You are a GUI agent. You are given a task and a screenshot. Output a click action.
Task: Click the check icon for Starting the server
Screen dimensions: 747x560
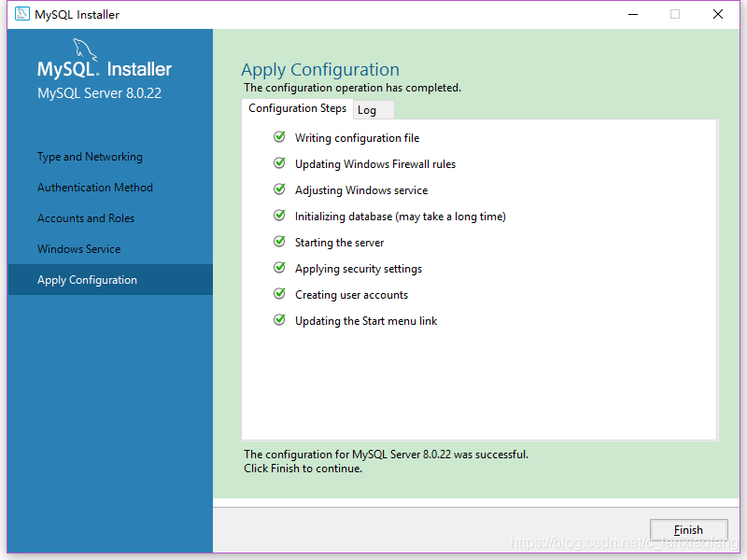tap(279, 242)
